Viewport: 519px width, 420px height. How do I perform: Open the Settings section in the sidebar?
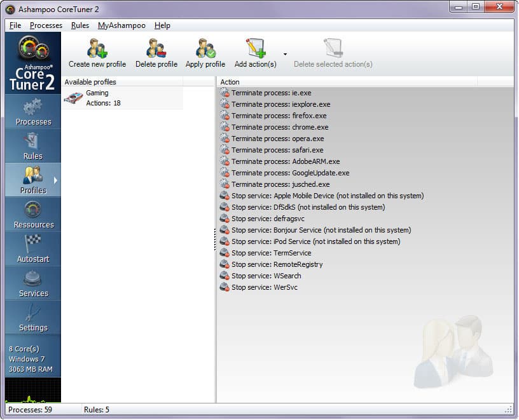[x=33, y=318]
